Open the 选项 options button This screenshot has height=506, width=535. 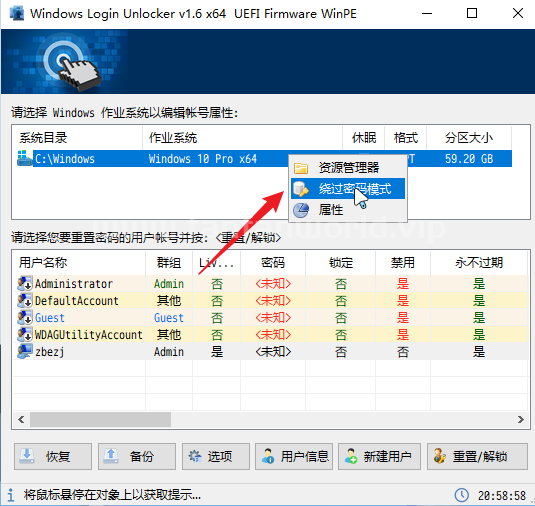coord(216,456)
